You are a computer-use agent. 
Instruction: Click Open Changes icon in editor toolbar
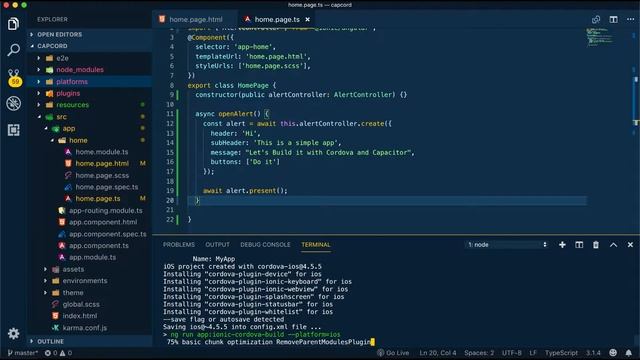[596, 19]
